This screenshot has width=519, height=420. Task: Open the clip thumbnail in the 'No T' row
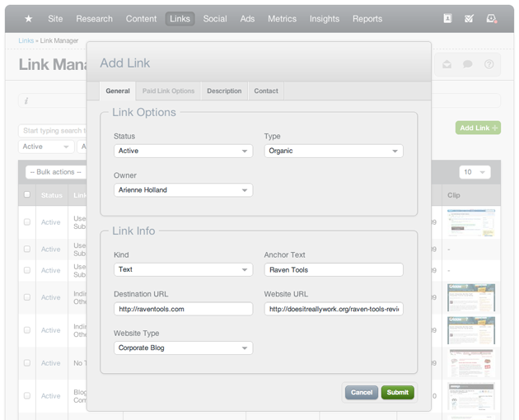(471, 363)
